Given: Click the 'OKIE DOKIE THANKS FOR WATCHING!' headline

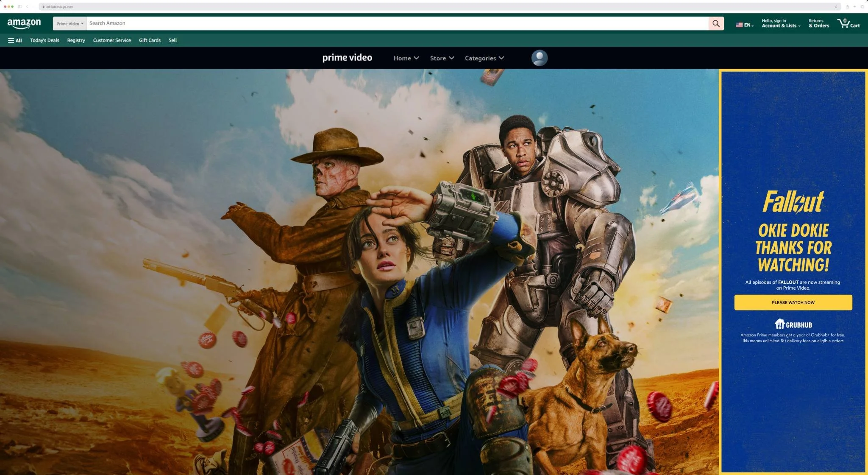Looking at the screenshot, I should tap(793, 248).
